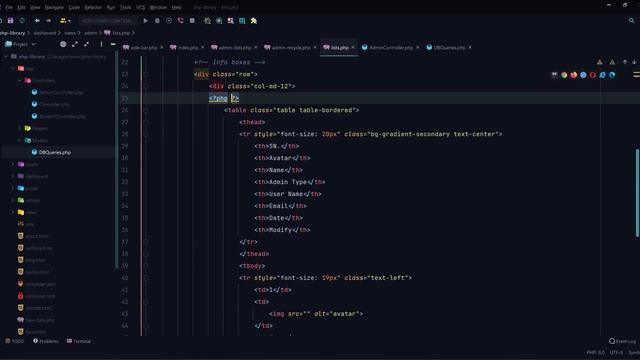Open the Problems tool window
The width and height of the screenshot is (640, 360).
click(46, 341)
